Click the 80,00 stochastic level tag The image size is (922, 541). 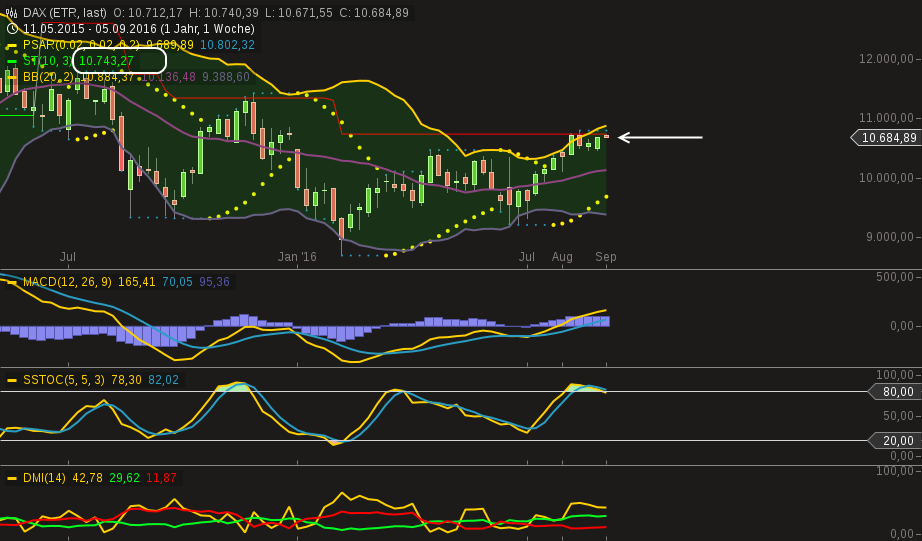coord(895,392)
